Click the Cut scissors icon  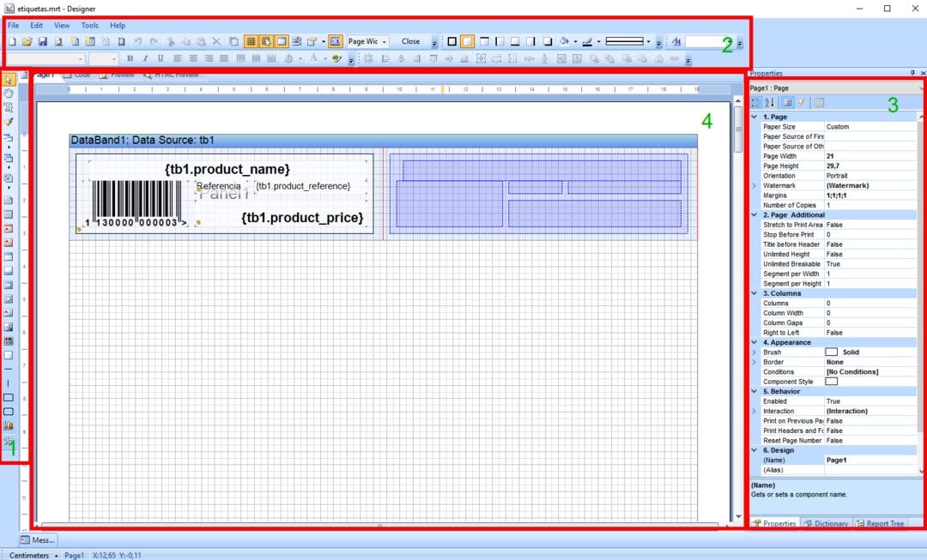170,41
